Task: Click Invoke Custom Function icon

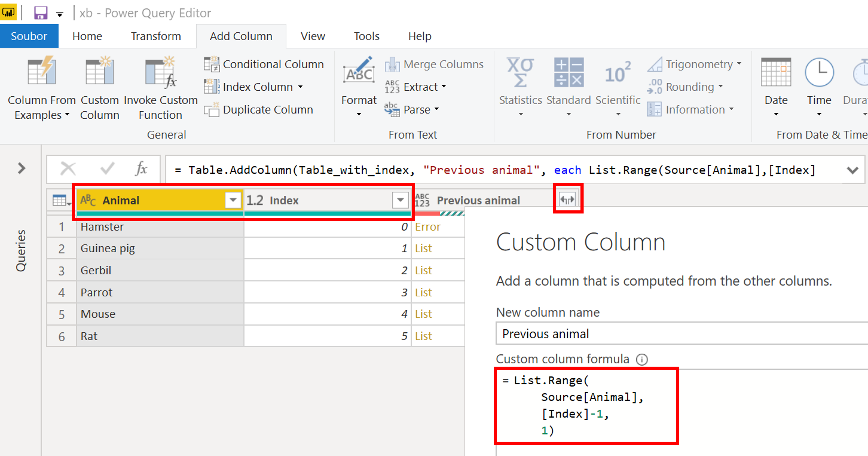Action: tap(161, 71)
